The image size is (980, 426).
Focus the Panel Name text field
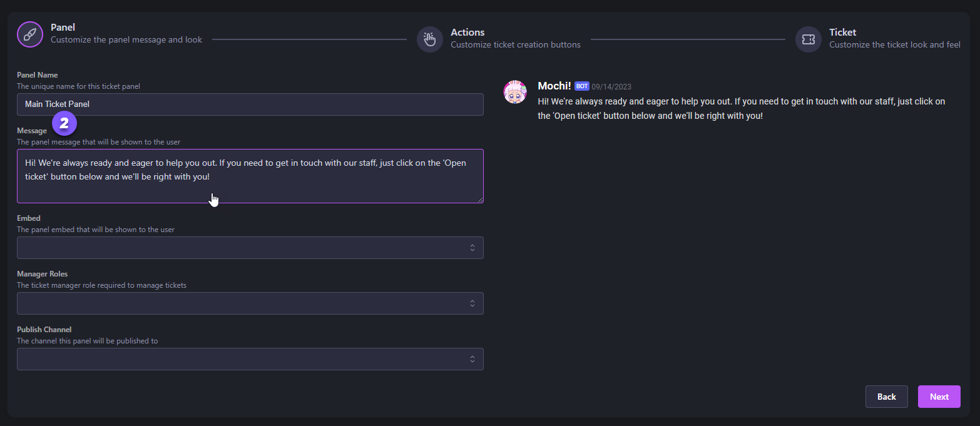[x=250, y=104]
